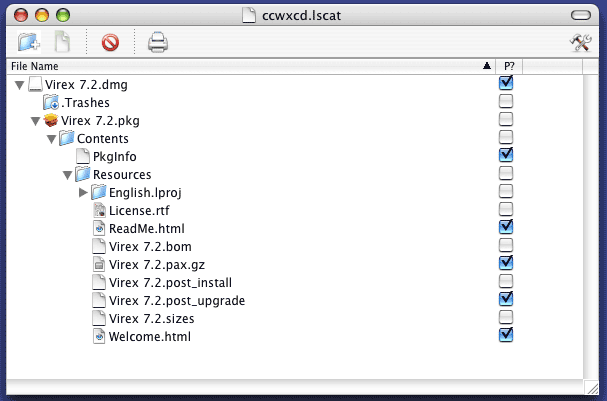Click the add folder toolbar icon
The height and width of the screenshot is (401, 607).
pyautogui.click(x=29, y=42)
